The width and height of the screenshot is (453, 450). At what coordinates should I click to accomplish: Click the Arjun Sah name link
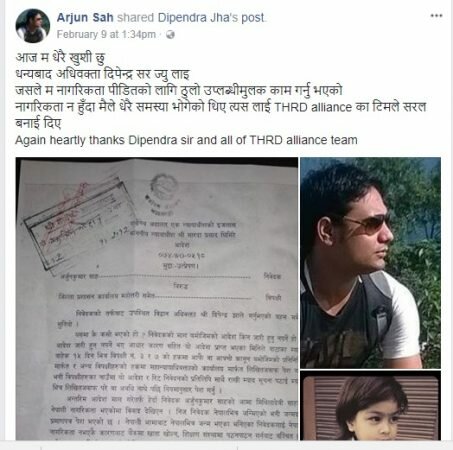point(85,17)
